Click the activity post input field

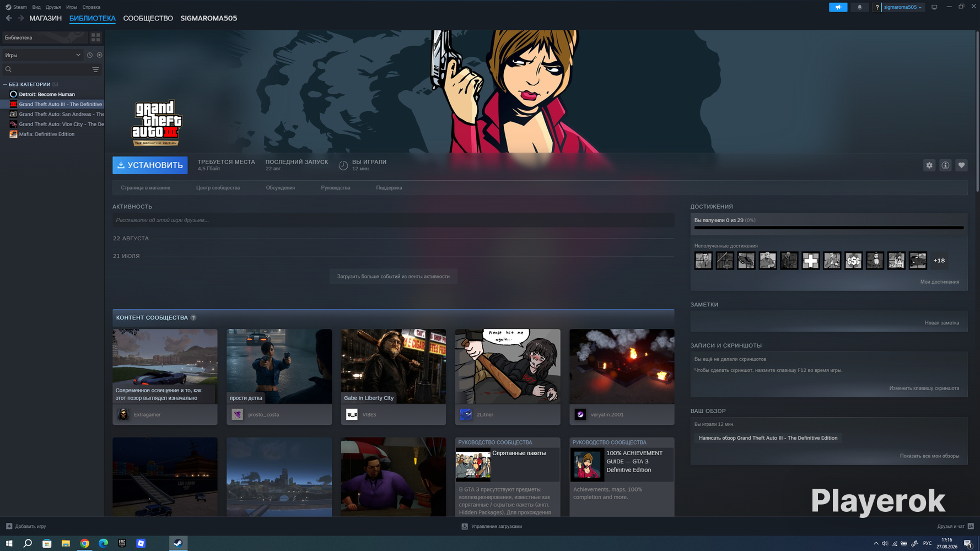[394, 220]
